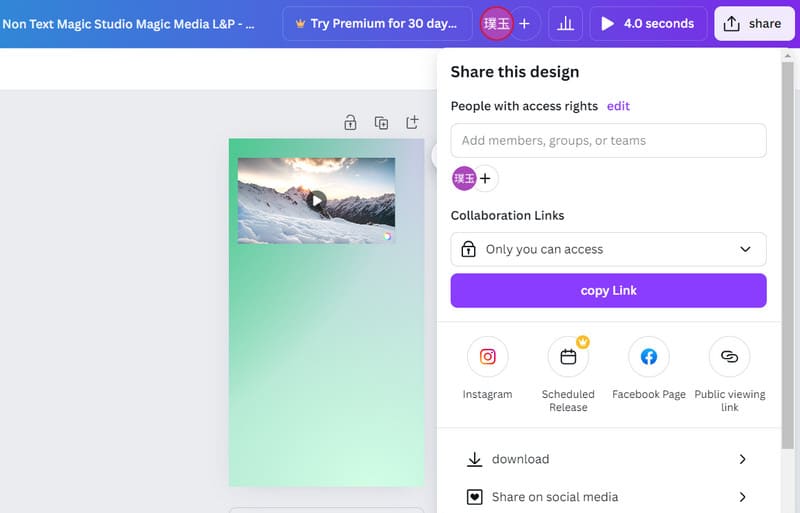Click the duplicate page icon

tap(381, 123)
